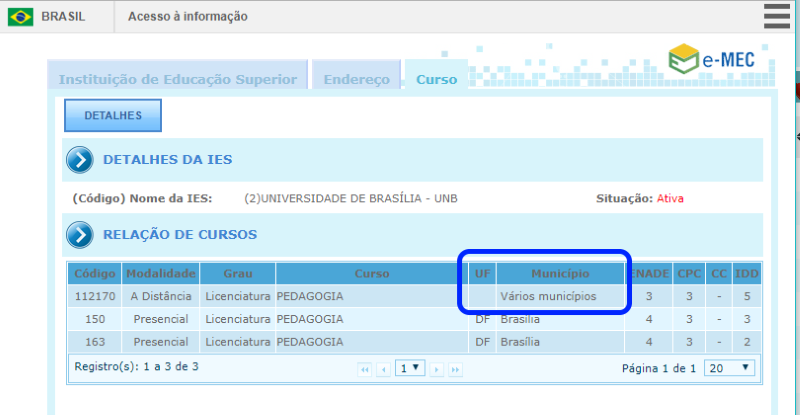The width and height of the screenshot is (800, 415).
Task: Click the Ativa situation status
Action: point(670,199)
